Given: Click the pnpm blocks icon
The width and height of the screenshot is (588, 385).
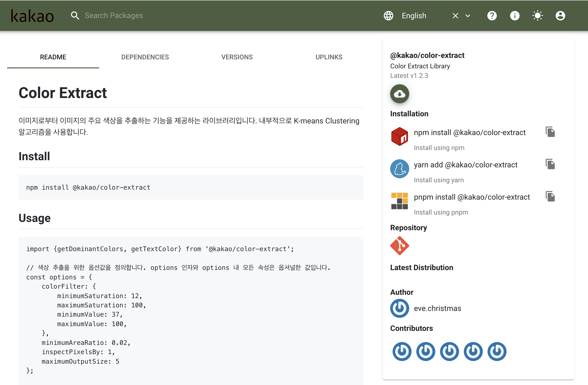Looking at the screenshot, I should click(399, 201).
